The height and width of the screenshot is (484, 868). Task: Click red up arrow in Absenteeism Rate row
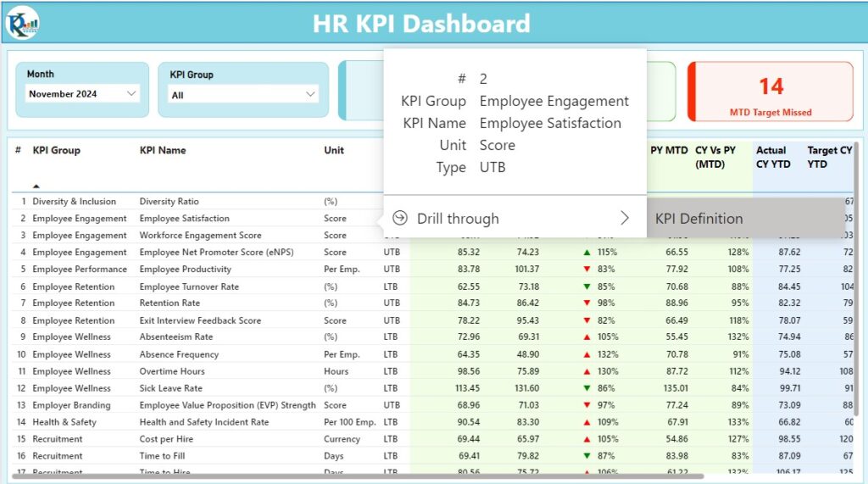tap(587, 337)
